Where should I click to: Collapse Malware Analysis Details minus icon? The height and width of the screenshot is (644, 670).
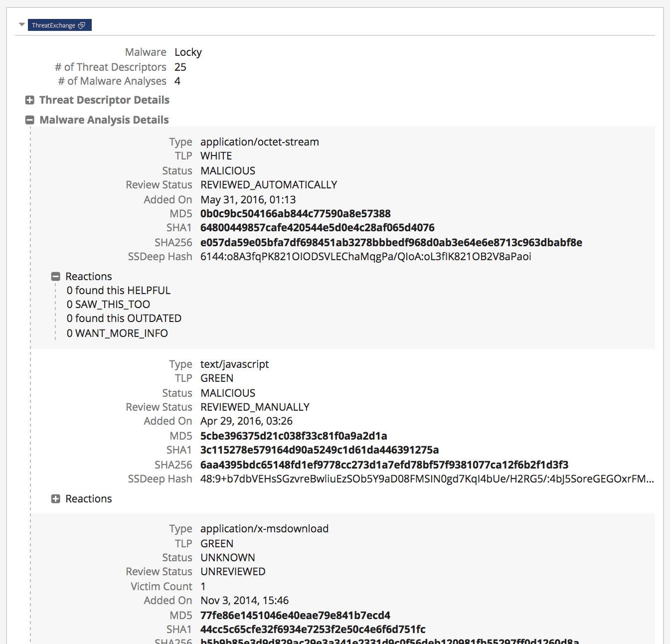tap(30, 120)
